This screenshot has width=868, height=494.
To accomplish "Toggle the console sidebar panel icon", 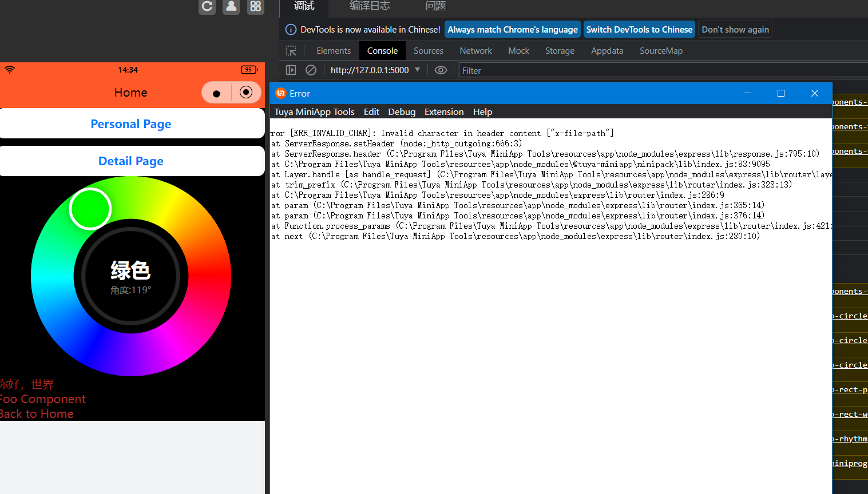I will point(291,70).
